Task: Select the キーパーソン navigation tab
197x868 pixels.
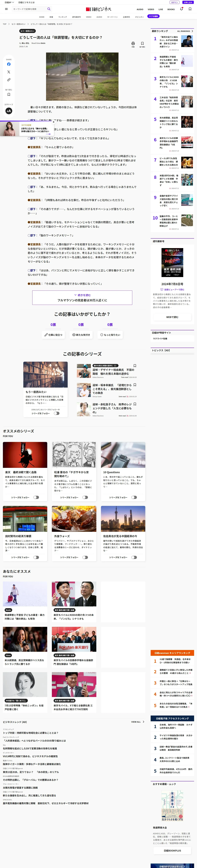Action: [112, 17]
